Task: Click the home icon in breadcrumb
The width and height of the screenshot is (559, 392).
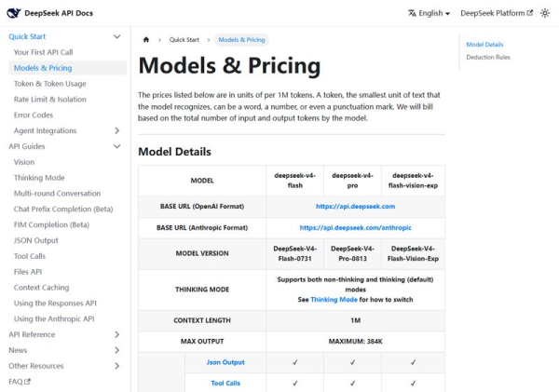Action: (146, 39)
